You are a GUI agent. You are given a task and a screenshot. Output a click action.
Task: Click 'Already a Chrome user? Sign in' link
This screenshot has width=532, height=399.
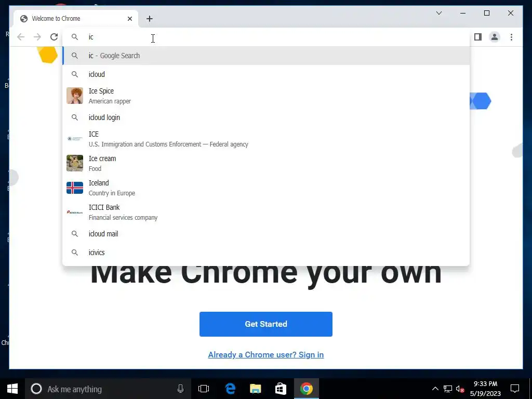click(x=266, y=354)
